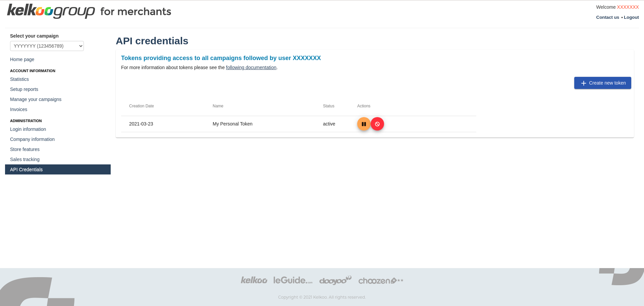644x306 pixels.
Task: Open the Invoices section
Action: 18,109
